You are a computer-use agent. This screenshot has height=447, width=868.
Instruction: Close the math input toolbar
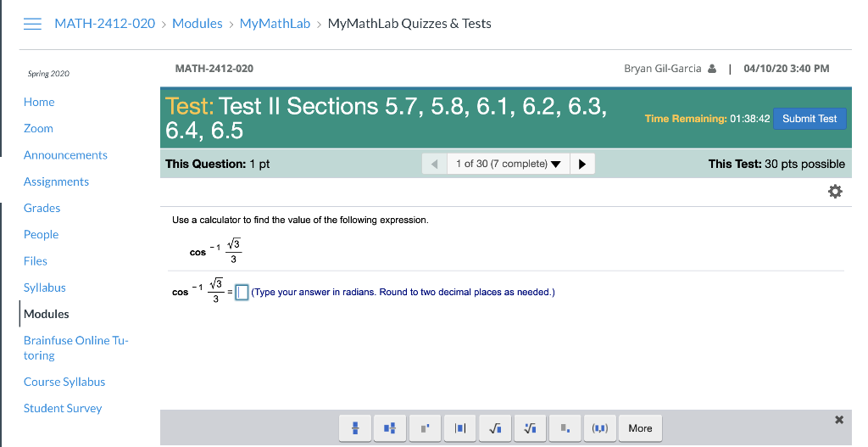[x=839, y=420]
